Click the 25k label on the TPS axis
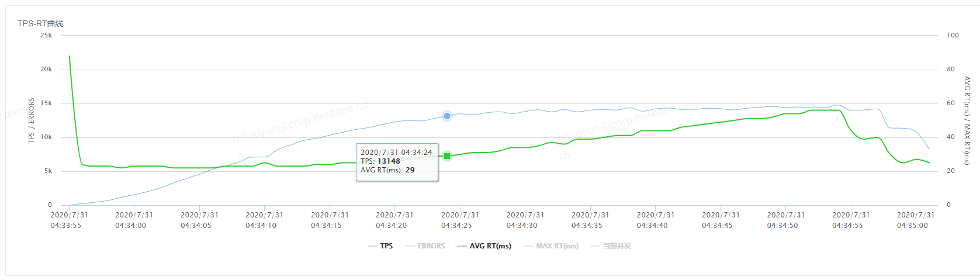980x280 pixels. click(x=46, y=35)
